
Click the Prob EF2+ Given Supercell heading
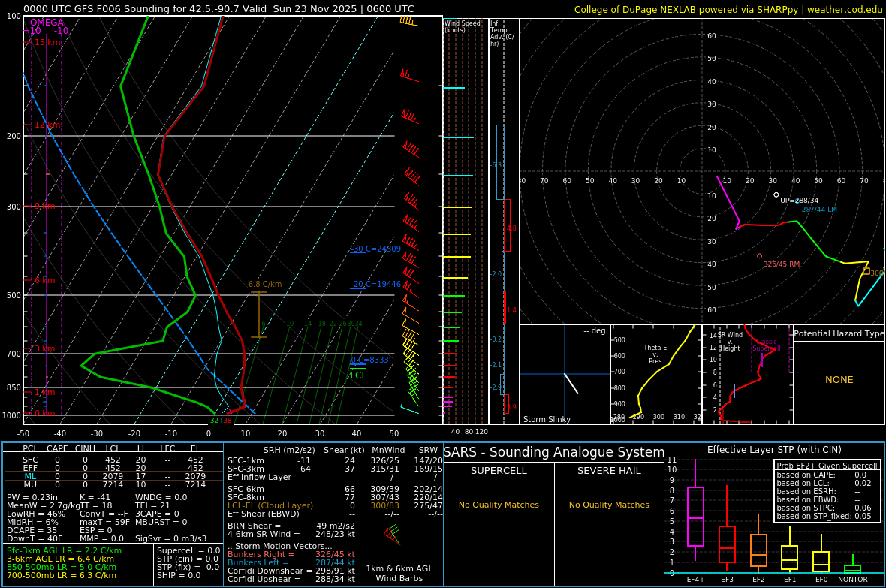click(x=827, y=466)
